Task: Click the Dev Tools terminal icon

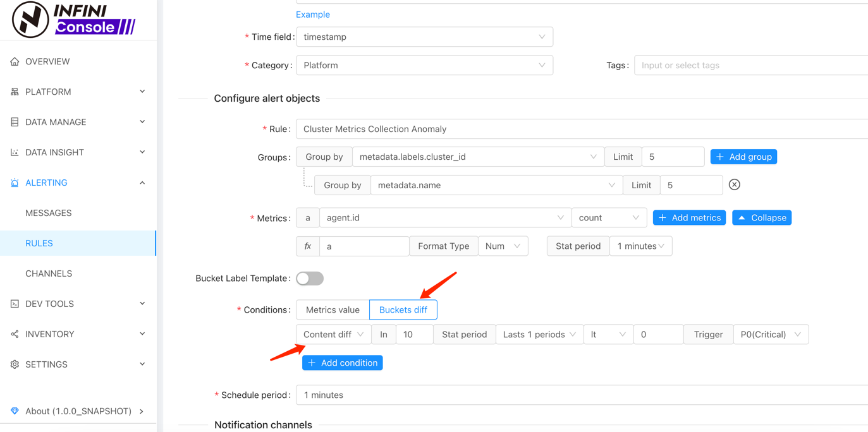Action: click(15, 304)
